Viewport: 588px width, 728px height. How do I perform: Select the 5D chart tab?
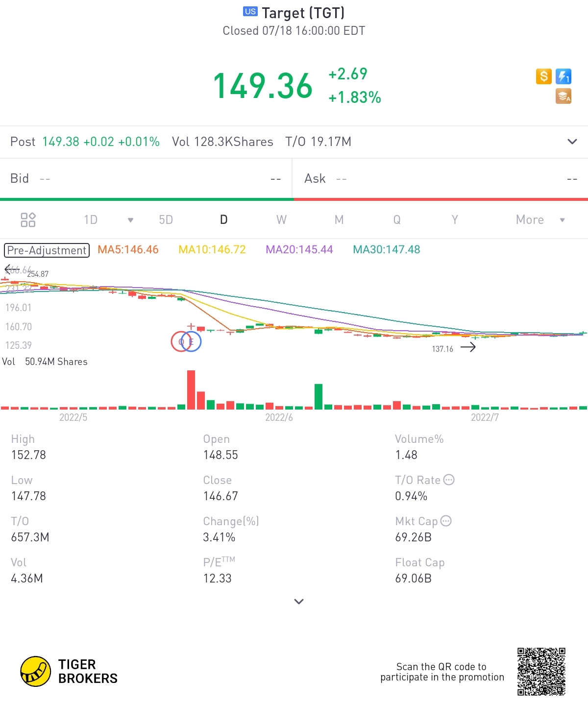point(166,219)
